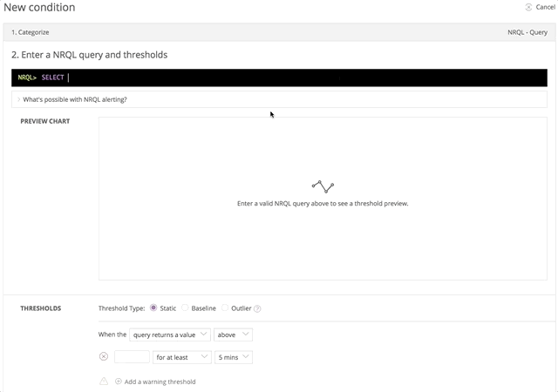
Task: Select the Baseline threshold type
Action: point(185,308)
